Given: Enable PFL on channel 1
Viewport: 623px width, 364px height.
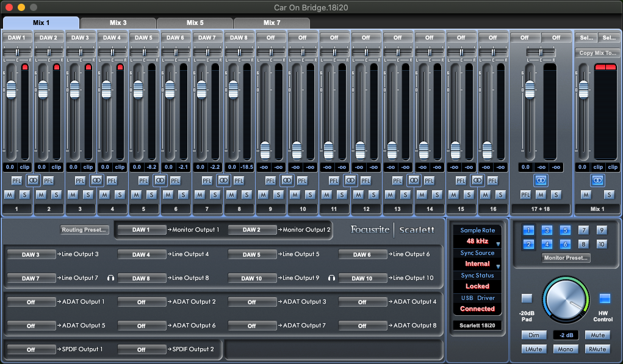Looking at the screenshot, I should 17,180.
